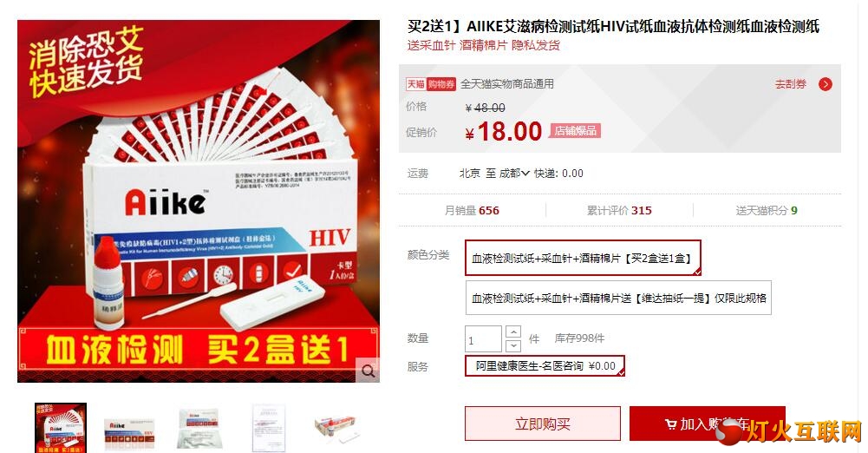Open 累计评价 315 reviews
The image size is (868, 453).
pos(619,210)
